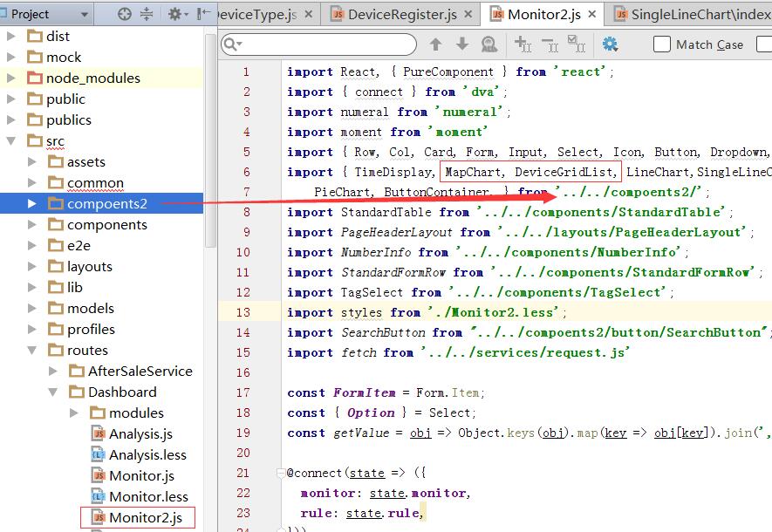The image size is (772, 532).
Task: Expand the modules folder arrow
Action: [x=74, y=413]
